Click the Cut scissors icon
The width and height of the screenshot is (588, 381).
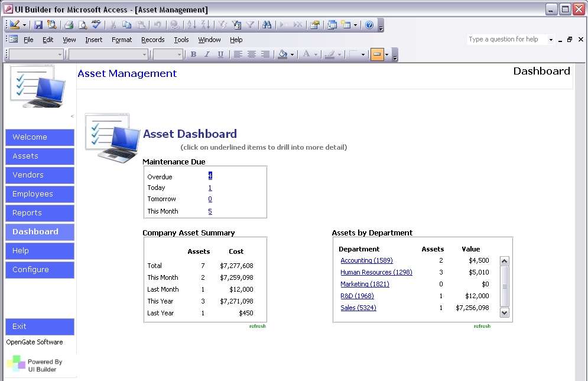113,25
